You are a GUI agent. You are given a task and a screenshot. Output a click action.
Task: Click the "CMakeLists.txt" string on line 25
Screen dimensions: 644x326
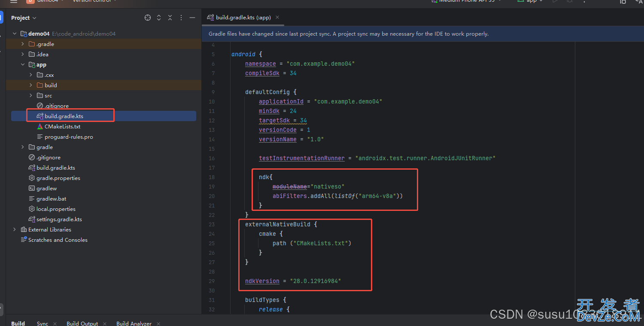(x=321, y=244)
